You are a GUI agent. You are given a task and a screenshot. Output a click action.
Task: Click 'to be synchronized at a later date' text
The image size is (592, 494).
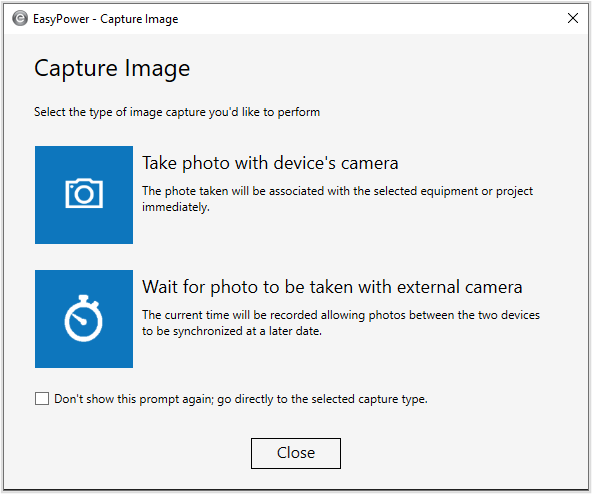coord(232,331)
